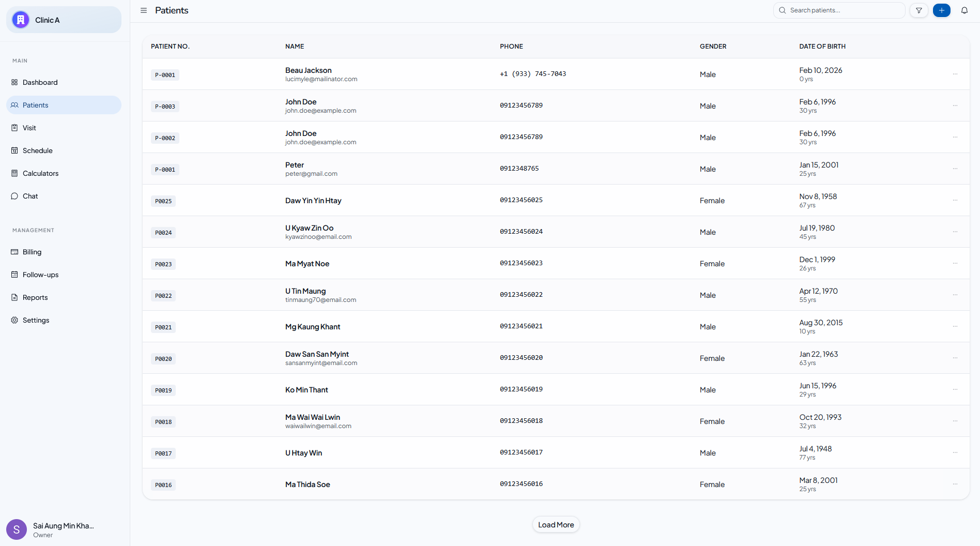Open the Clinic A workspace switcher

click(64, 20)
